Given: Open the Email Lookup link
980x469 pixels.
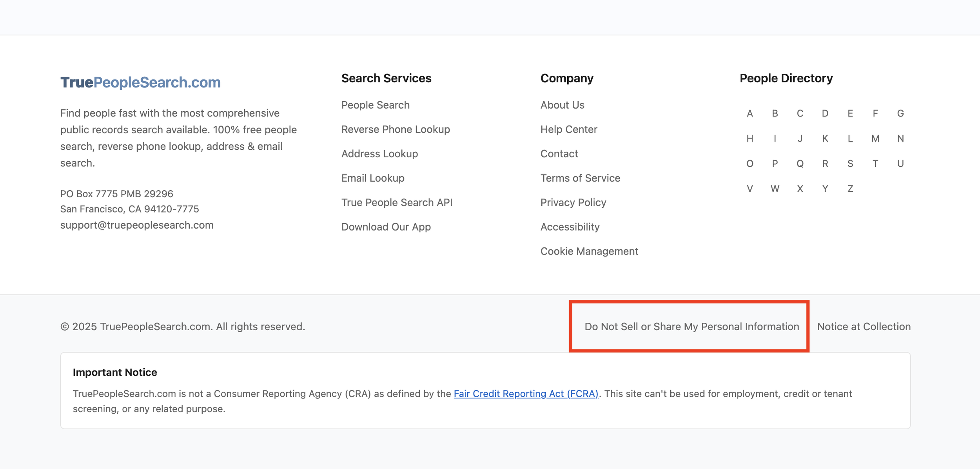Looking at the screenshot, I should pyautogui.click(x=372, y=178).
